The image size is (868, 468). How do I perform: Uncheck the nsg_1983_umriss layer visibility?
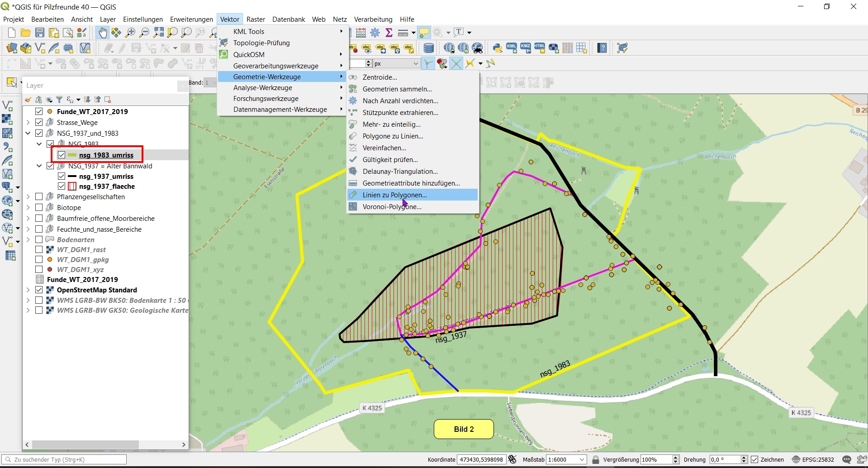click(x=62, y=155)
